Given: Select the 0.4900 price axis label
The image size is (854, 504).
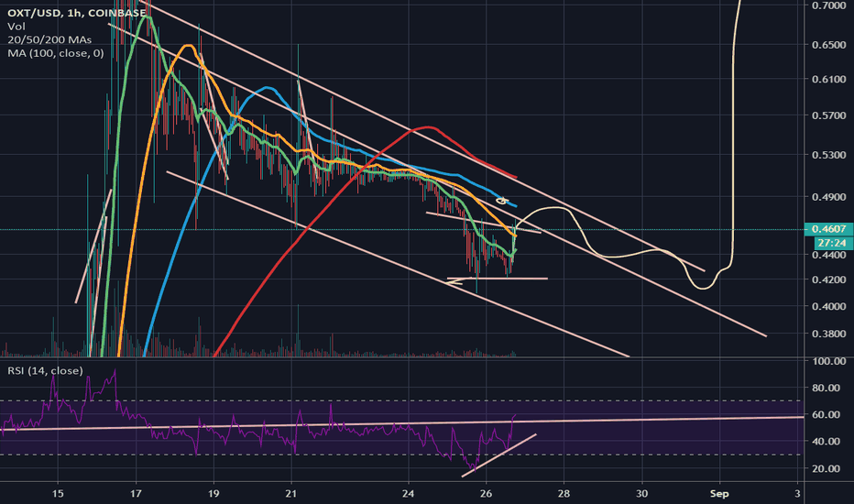Looking at the screenshot, I should 829,197.
